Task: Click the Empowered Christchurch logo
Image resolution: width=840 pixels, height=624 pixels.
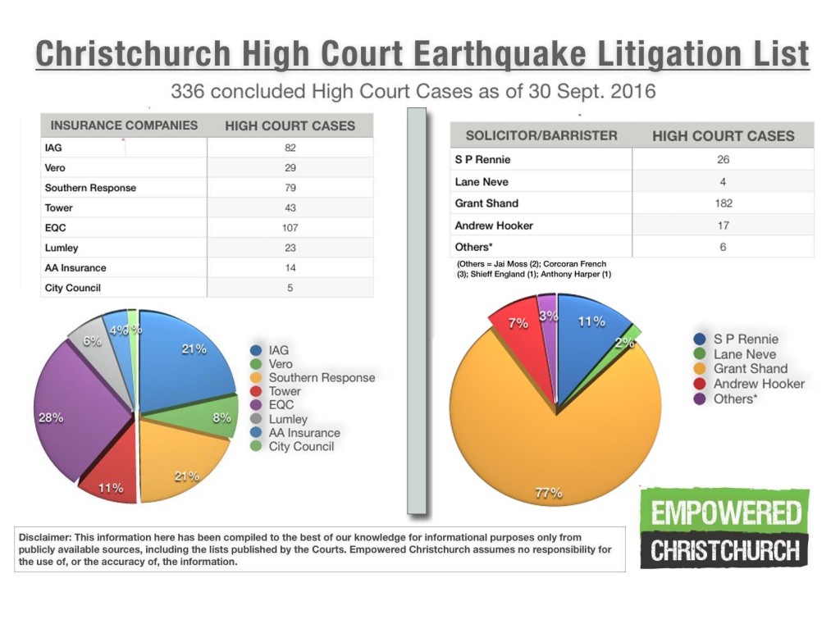Action: pyautogui.click(x=724, y=529)
